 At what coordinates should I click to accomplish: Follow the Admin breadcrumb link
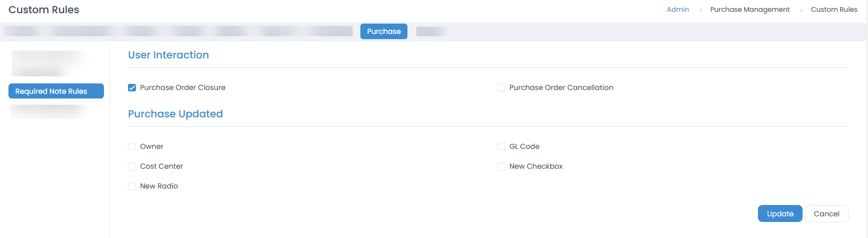(x=677, y=9)
